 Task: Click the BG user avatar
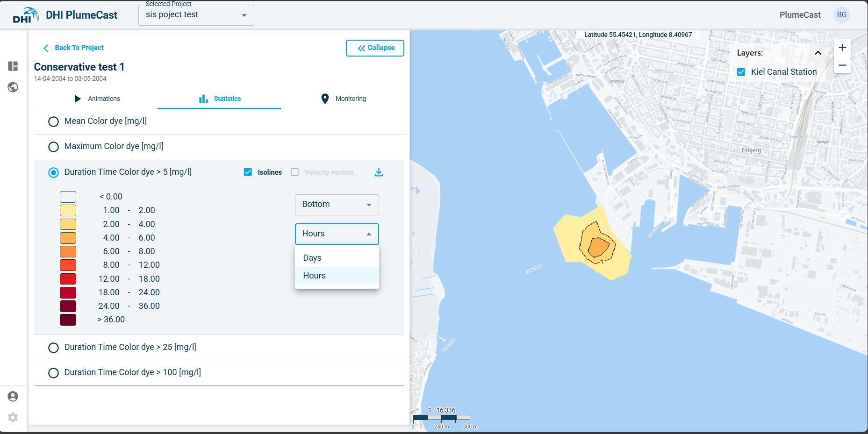click(x=841, y=15)
